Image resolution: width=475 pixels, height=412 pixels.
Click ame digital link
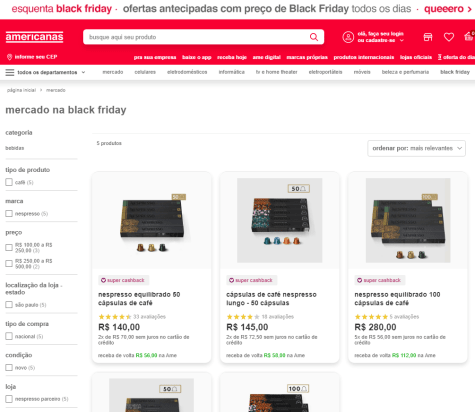(266, 57)
